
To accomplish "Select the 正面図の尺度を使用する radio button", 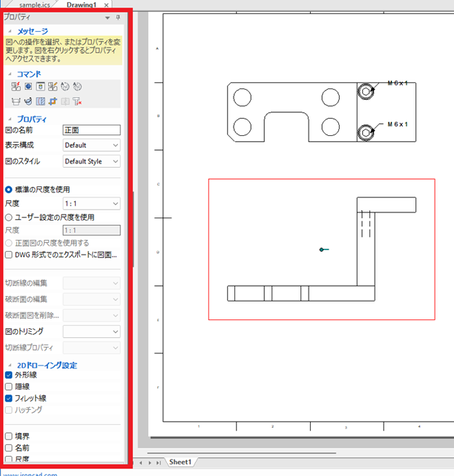I will pyautogui.click(x=8, y=243).
